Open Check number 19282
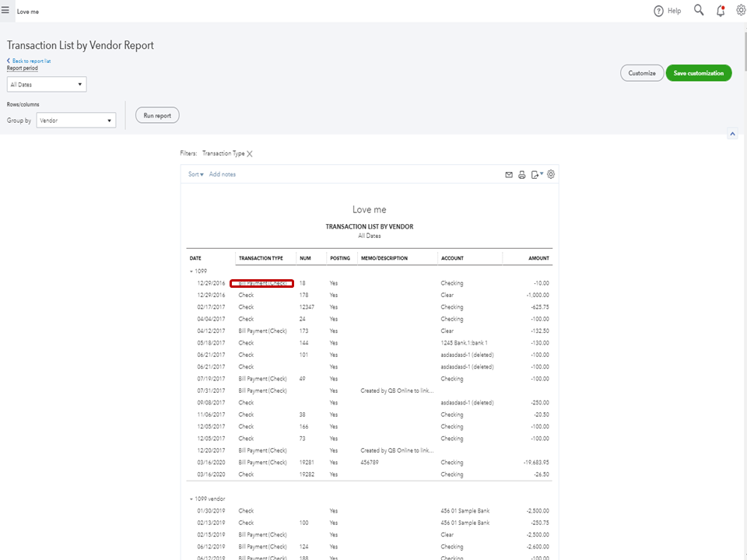The height and width of the screenshot is (560, 747). [x=247, y=474]
